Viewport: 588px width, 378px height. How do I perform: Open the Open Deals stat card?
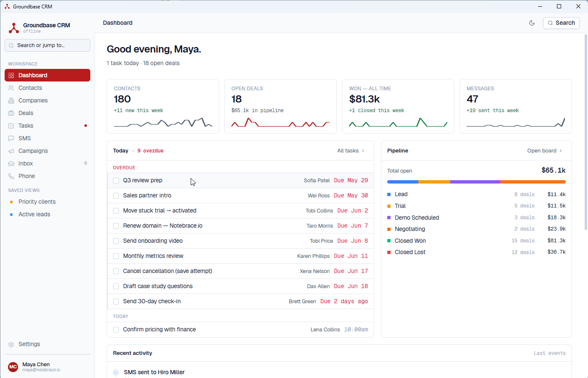click(281, 106)
